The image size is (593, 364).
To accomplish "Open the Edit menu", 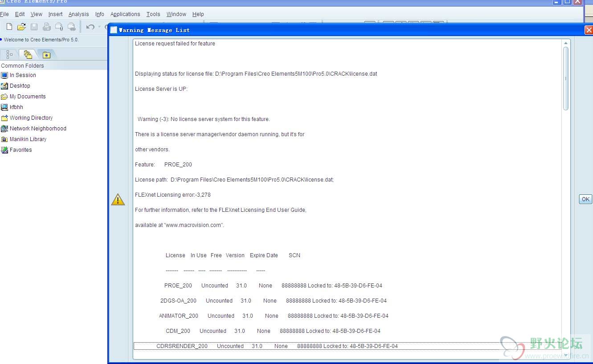I will tap(20, 14).
